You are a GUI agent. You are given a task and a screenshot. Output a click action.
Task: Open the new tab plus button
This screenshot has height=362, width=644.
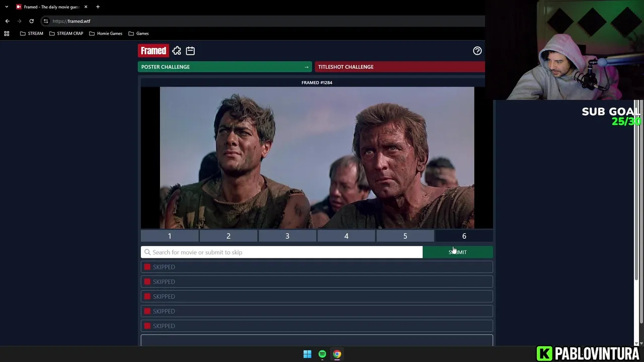pos(98,7)
